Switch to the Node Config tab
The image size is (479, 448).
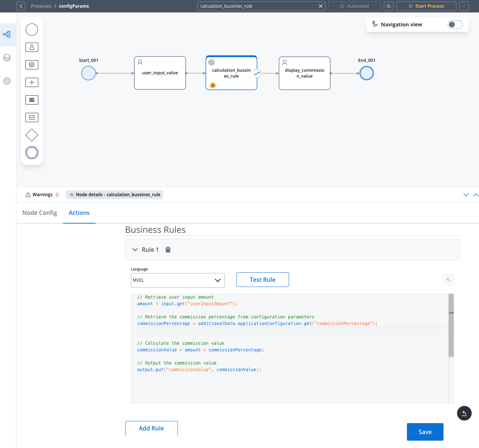40,213
